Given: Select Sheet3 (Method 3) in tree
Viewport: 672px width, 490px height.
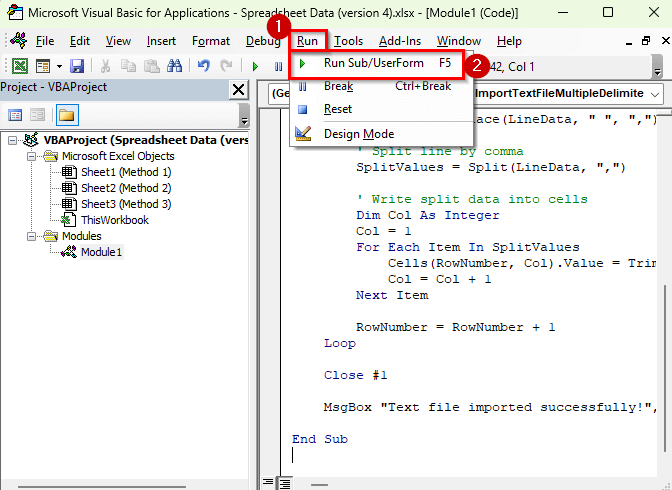Looking at the screenshot, I should [x=126, y=204].
